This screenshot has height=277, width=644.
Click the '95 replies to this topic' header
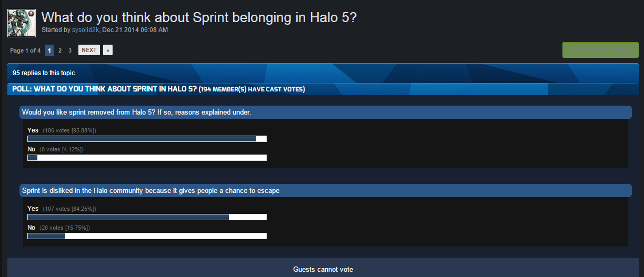click(44, 73)
